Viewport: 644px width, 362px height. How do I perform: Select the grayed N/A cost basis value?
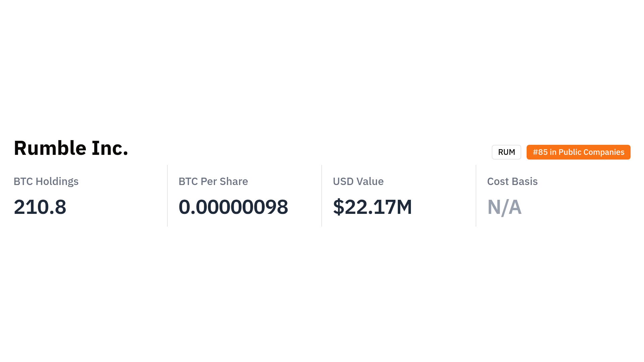point(504,207)
